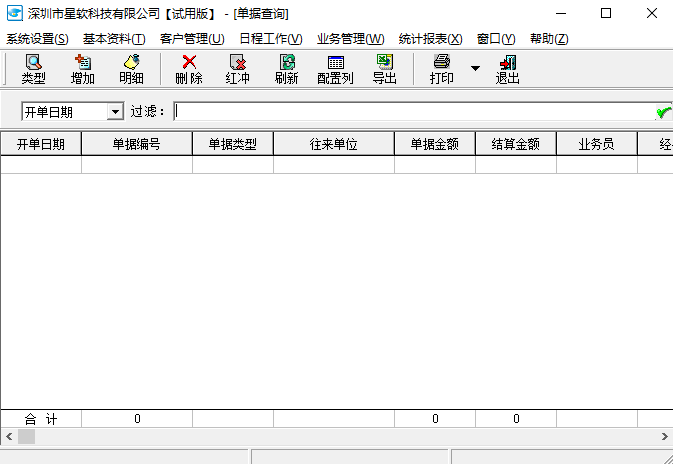Sort by 单据编号 column header

(x=136, y=144)
